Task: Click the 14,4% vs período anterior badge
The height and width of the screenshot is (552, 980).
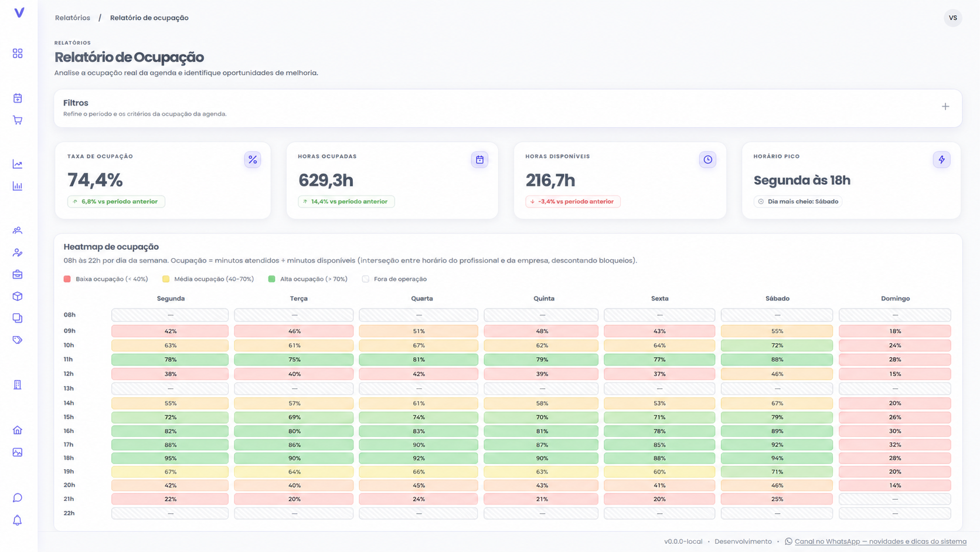Action: [346, 201]
